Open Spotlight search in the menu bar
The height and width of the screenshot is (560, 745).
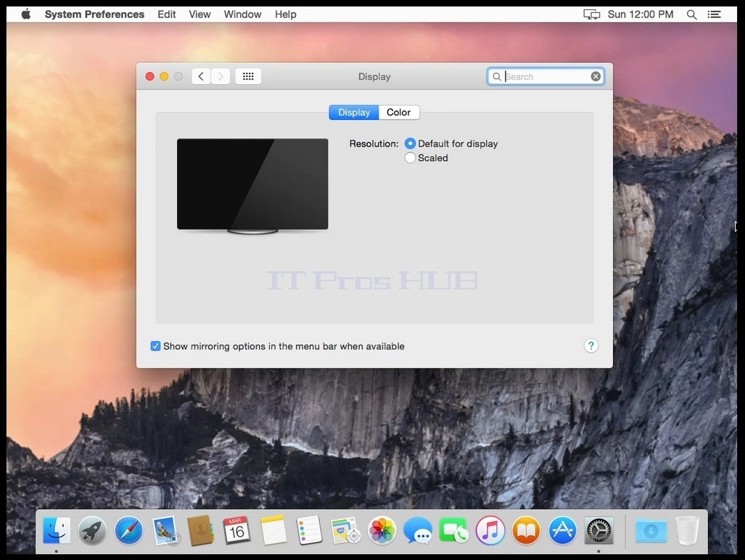tap(692, 15)
